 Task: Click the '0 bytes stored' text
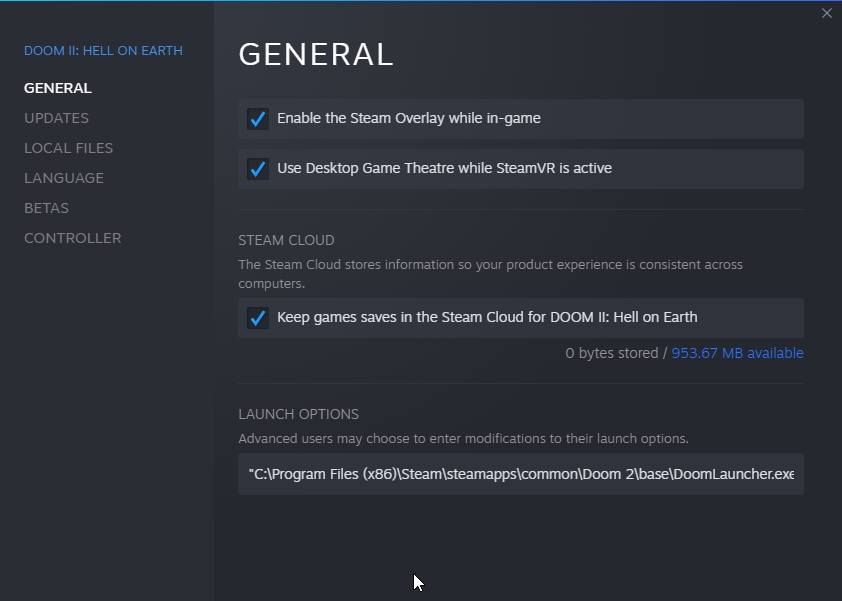pos(611,353)
